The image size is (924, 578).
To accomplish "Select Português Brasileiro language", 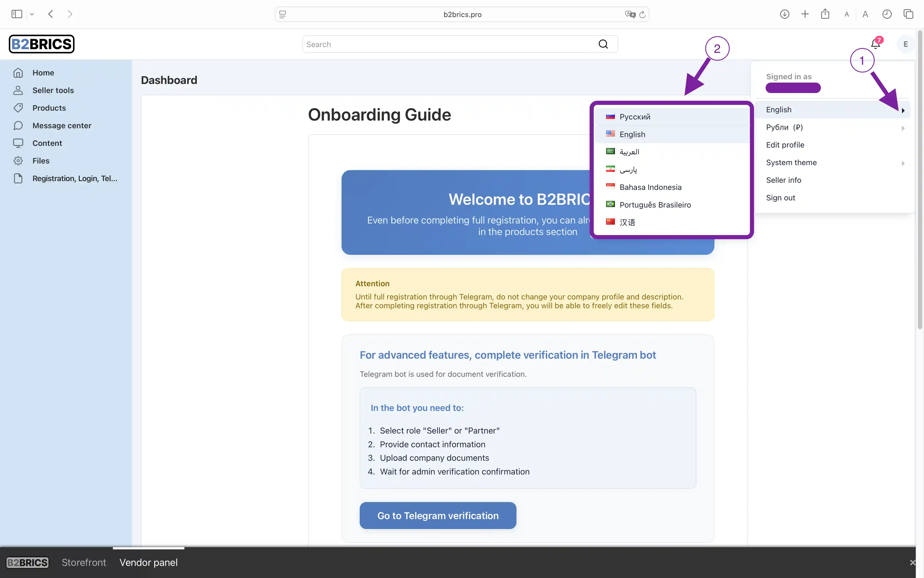I will (672, 205).
